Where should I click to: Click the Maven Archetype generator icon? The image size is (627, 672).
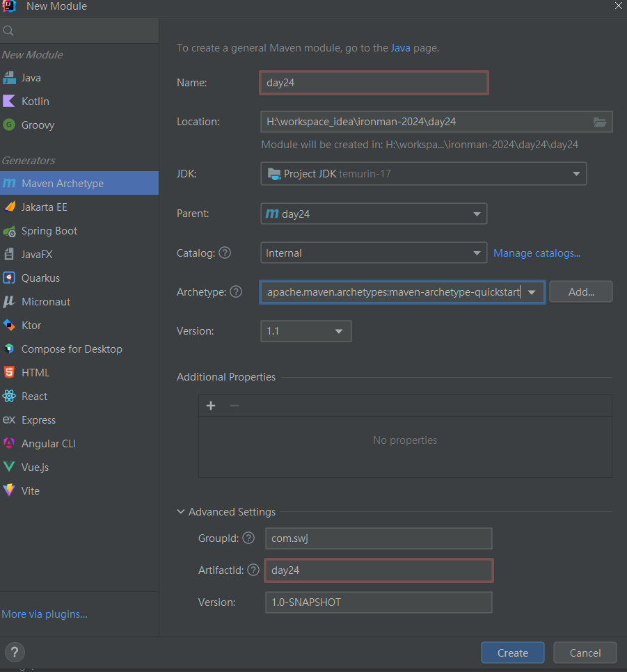pos(9,183)
